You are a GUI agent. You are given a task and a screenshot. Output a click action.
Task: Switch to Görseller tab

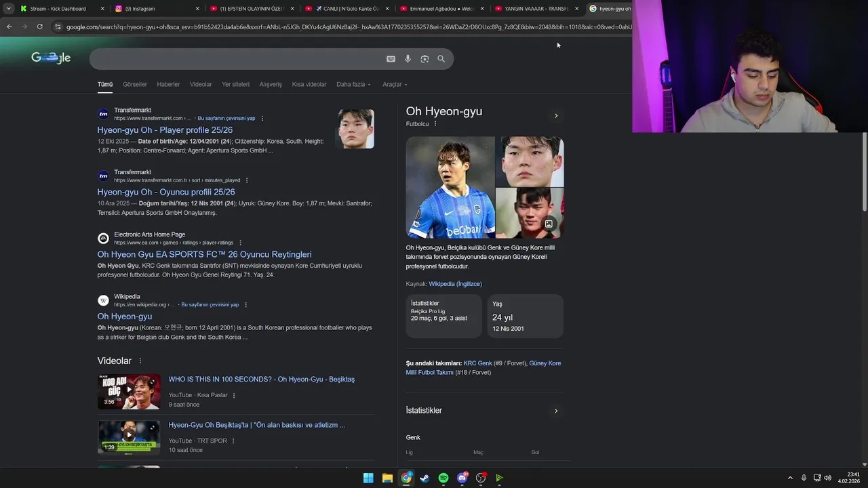135,85
